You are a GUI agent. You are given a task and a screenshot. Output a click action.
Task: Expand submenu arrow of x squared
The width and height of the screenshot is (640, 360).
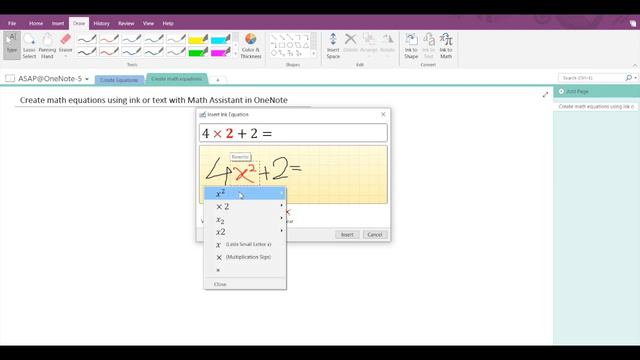coord(281,193)
